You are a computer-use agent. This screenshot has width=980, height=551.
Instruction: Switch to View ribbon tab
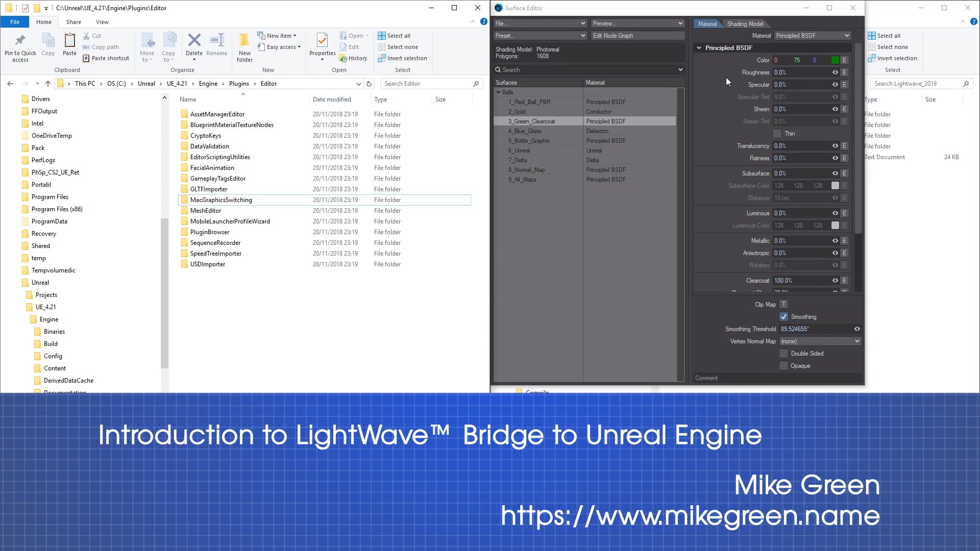coord(102,22)
